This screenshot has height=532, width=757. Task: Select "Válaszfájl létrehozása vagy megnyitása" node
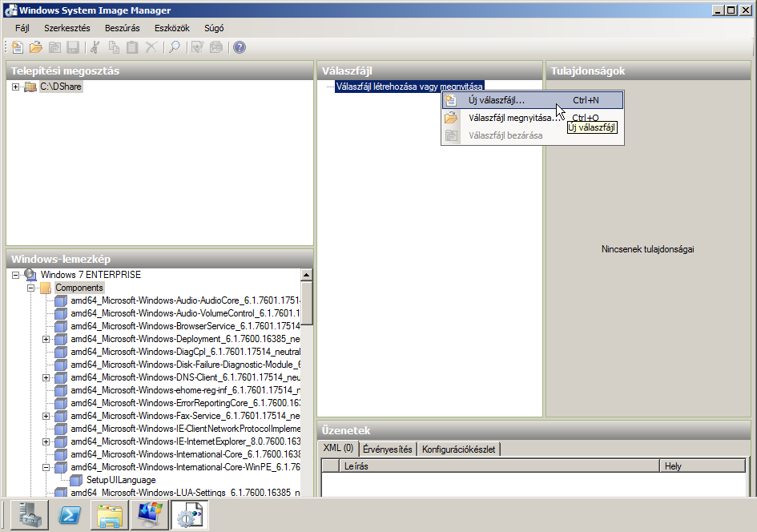click(409, 87)
